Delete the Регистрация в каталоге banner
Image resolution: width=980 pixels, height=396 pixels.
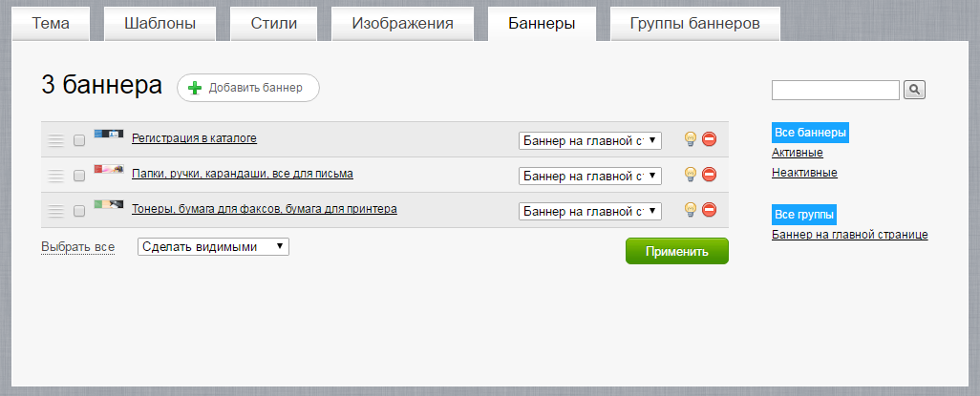709,139
